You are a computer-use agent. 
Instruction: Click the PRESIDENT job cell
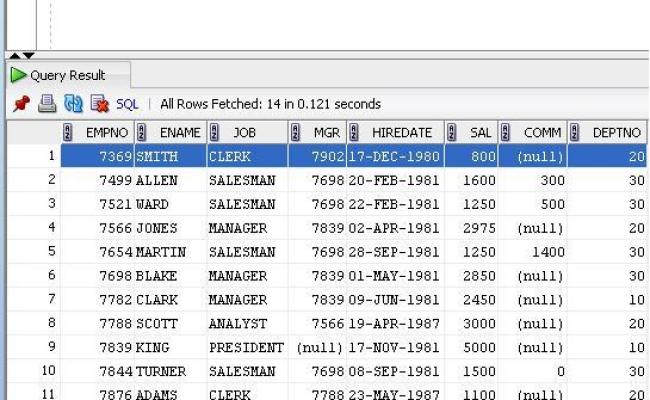247,347
